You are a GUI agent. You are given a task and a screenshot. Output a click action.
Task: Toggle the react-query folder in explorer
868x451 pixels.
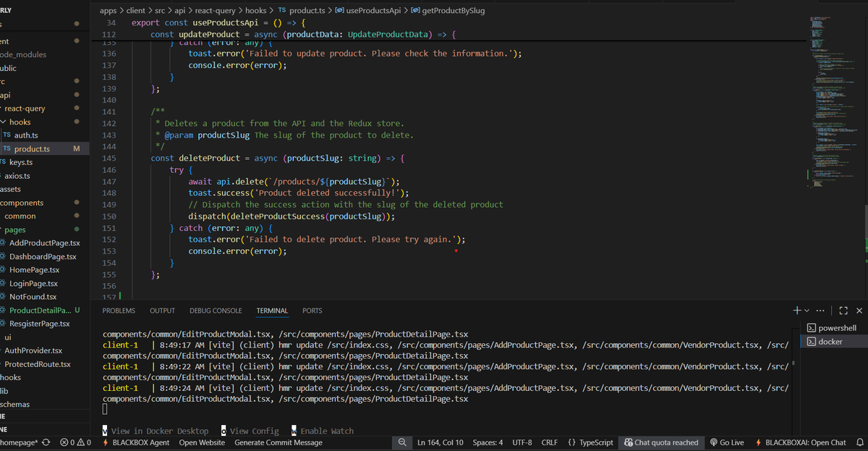(25, 109)
